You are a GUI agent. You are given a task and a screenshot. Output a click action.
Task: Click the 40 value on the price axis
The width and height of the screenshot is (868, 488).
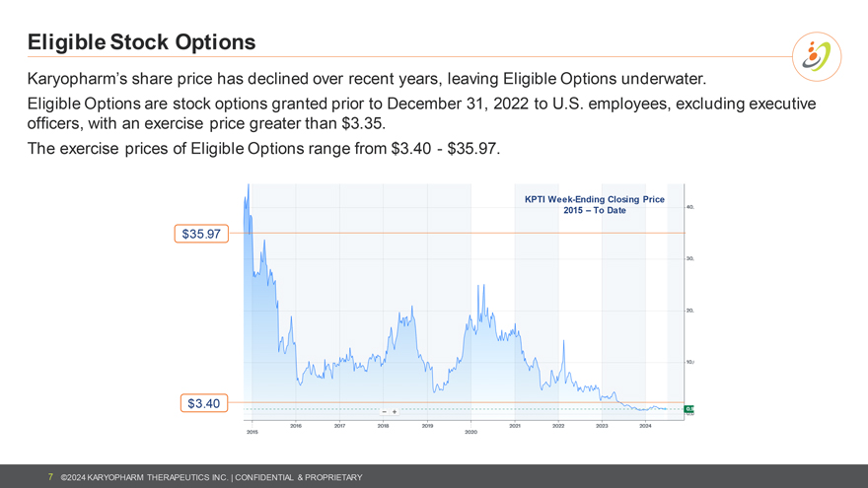(x=690, y=207)
